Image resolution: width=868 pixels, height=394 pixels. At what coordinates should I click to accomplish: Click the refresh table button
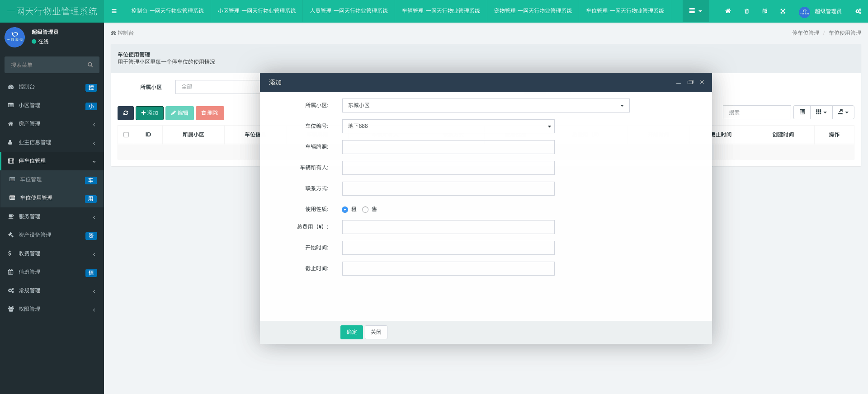pyautogui.click(x=126, y=113)
